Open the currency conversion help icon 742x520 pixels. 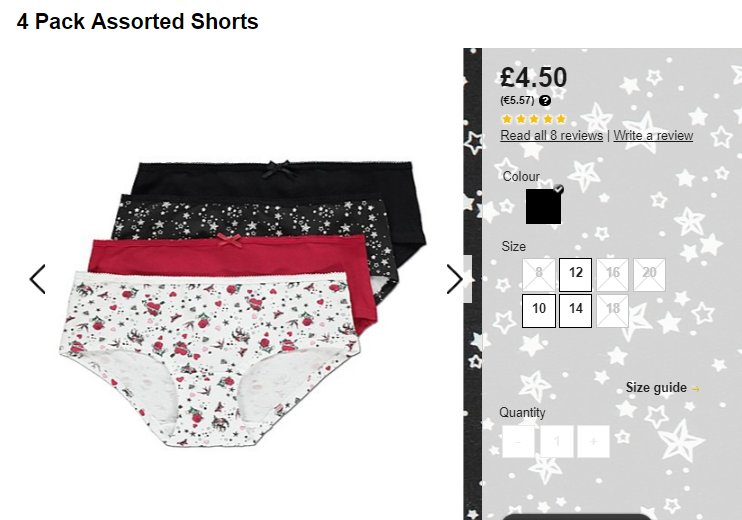[x=545, y=100]
